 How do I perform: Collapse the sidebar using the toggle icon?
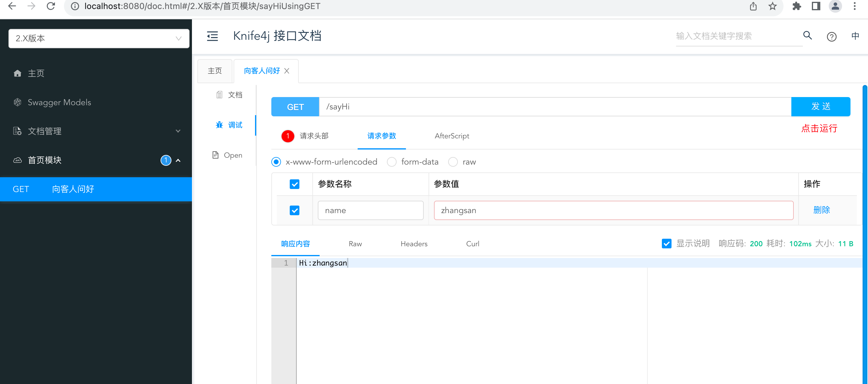click(x=212, y=36)
